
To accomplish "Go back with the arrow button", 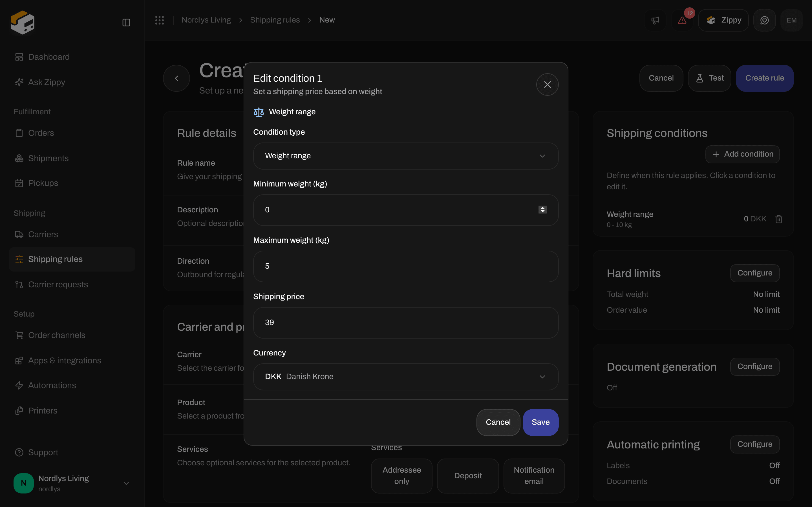I will coord(176,78).
